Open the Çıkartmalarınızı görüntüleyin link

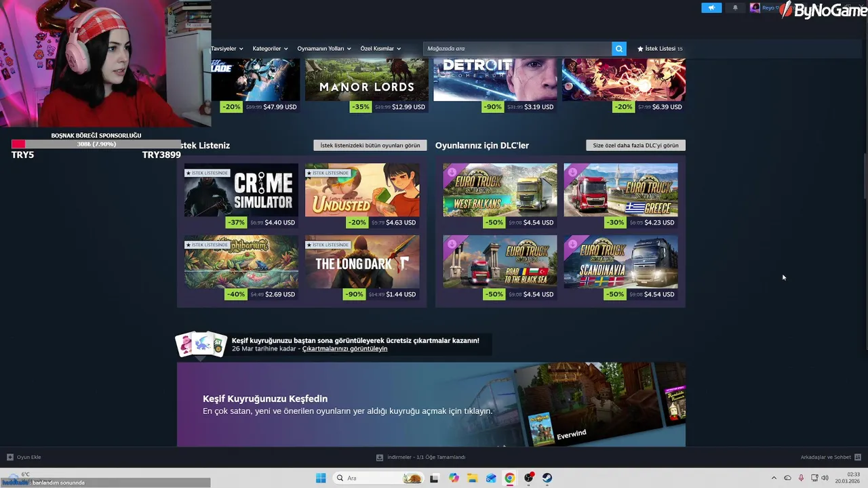[344, 348]
